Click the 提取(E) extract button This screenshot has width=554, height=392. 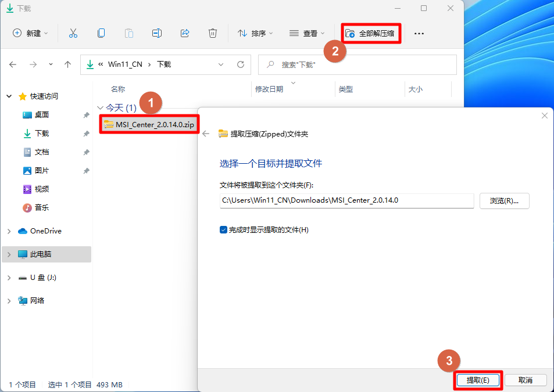(x=477, y=380)
